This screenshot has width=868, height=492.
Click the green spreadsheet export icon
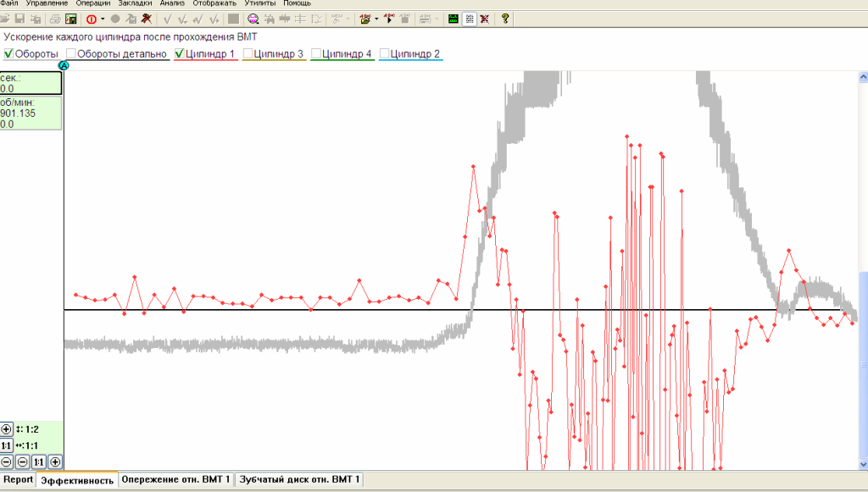71,19
